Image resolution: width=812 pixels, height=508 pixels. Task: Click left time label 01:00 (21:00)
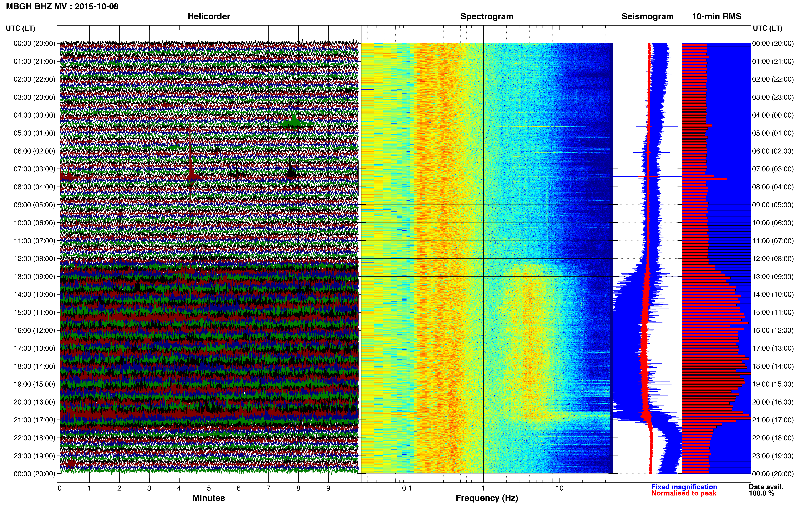click(x=34, y=62)
